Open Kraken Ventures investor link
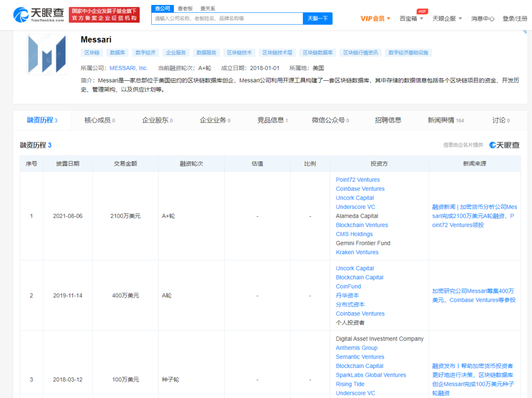This screenshot has height=398, width=532. [357, 252]
